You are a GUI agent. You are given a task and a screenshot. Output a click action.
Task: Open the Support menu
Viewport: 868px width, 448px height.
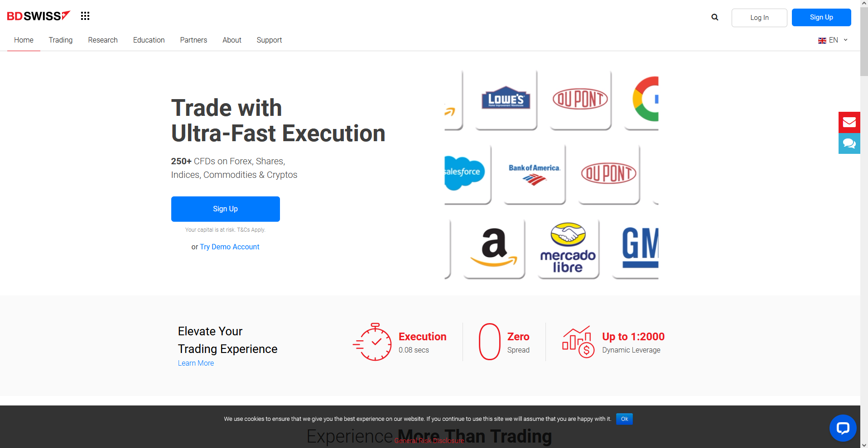click(x=269, y=40)
